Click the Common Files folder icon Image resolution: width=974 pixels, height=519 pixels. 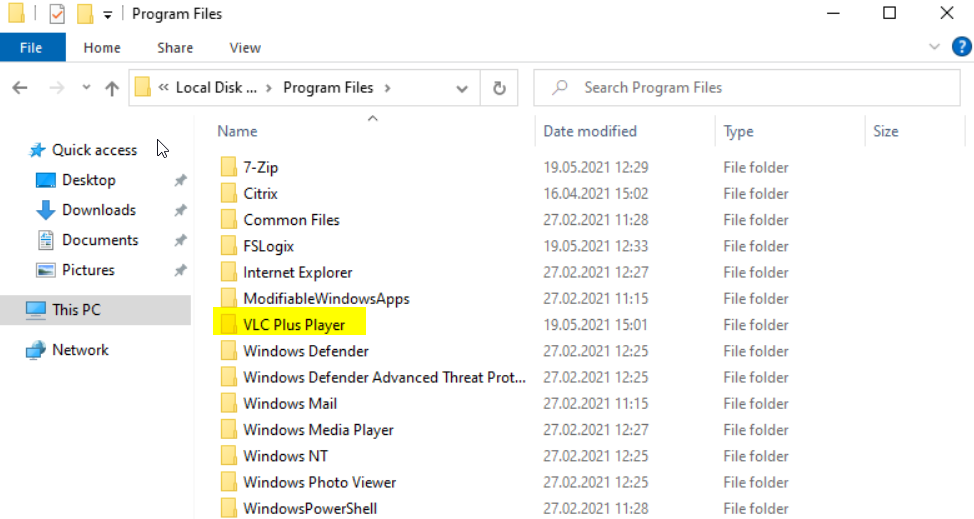[229, 219]
